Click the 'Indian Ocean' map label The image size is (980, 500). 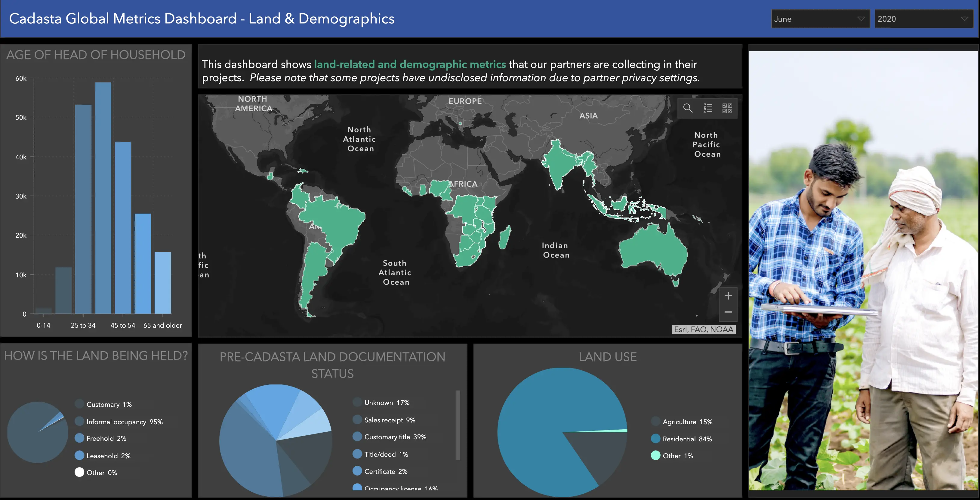(x=556, y=250)
